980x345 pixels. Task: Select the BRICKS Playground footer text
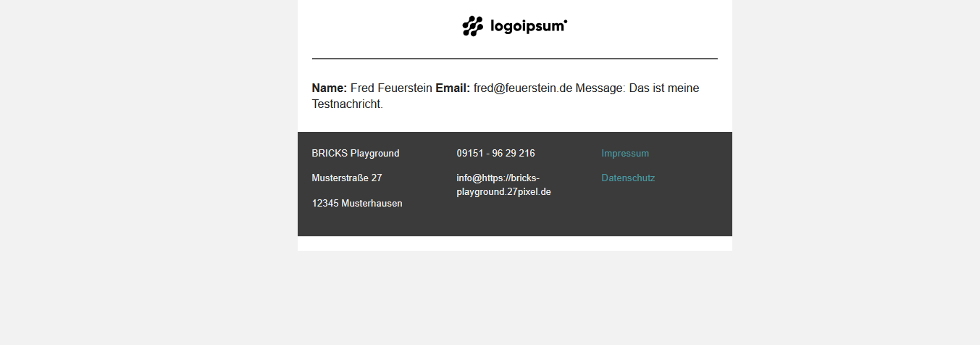pyautogui.click(x=355, y=154)
